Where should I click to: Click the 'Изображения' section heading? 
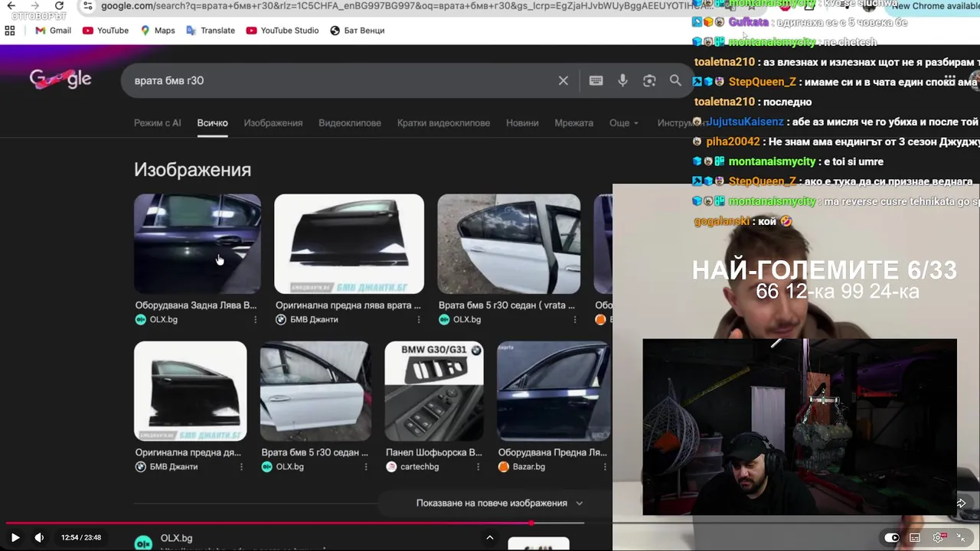pyautogui.click(x=192, y=170)
